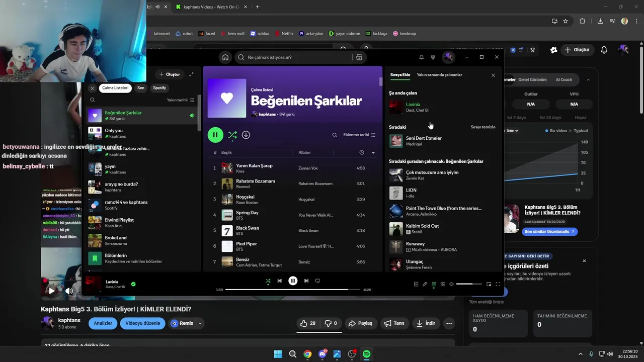
Task: Open Now Playing view icon
Action: click(416, 284)
